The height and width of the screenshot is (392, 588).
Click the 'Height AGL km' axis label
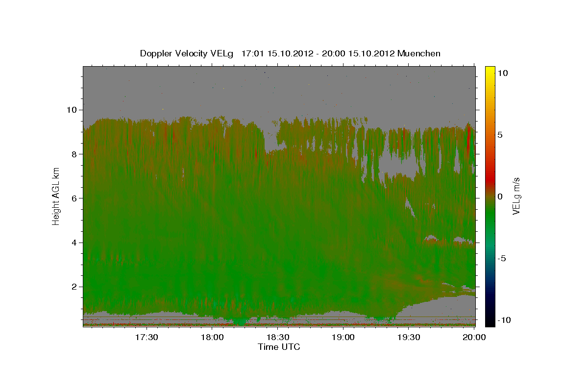[56, 196]
